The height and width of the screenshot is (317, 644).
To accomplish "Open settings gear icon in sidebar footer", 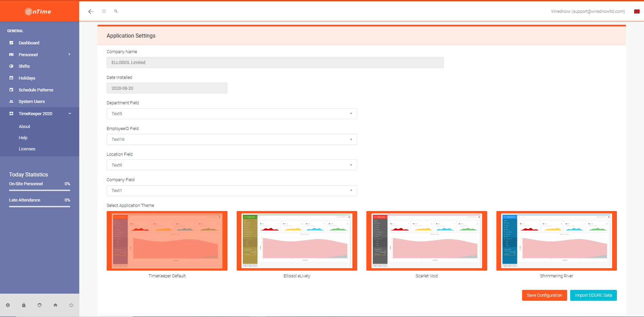I will pos(8,305).
